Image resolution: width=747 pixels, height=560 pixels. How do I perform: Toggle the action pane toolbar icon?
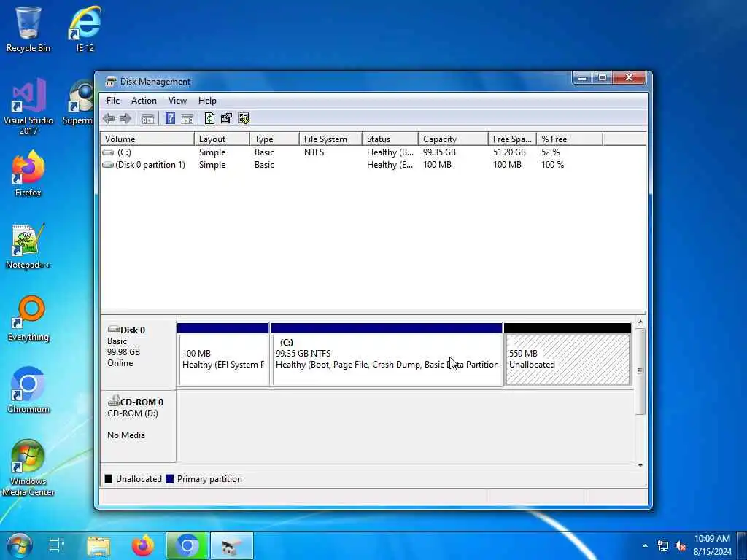[x=187, y=119]
